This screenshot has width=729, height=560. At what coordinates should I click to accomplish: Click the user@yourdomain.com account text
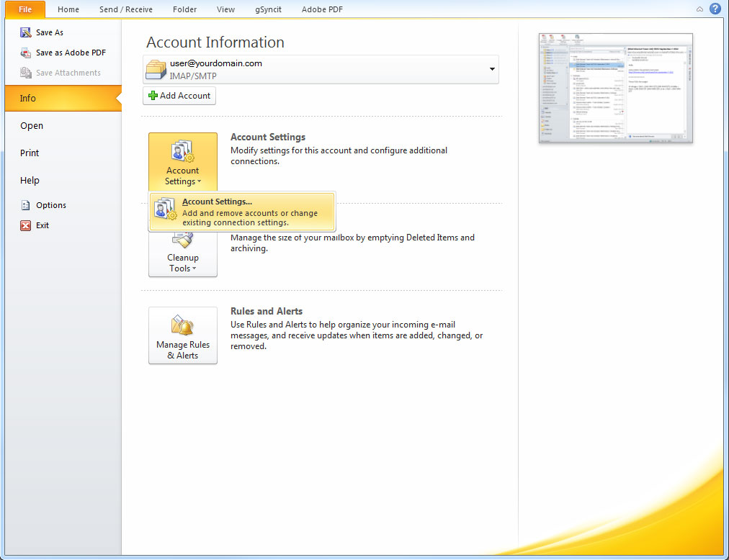215,63
